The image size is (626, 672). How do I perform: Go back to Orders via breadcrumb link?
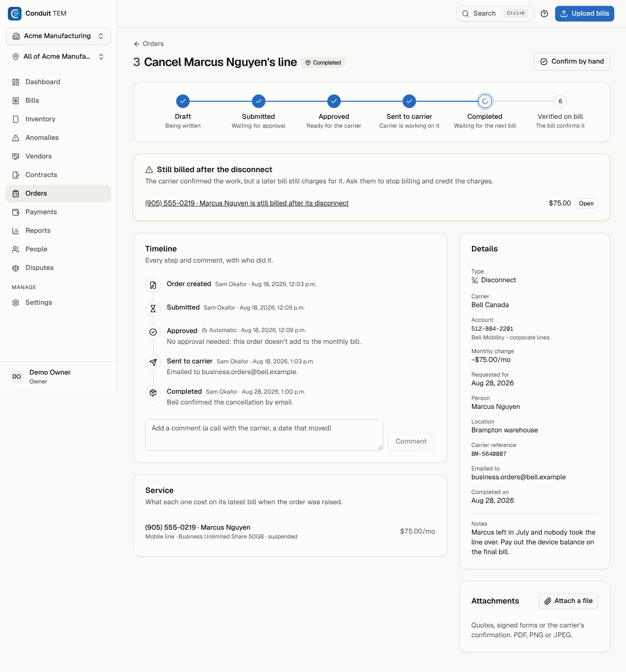pos(149,44)
